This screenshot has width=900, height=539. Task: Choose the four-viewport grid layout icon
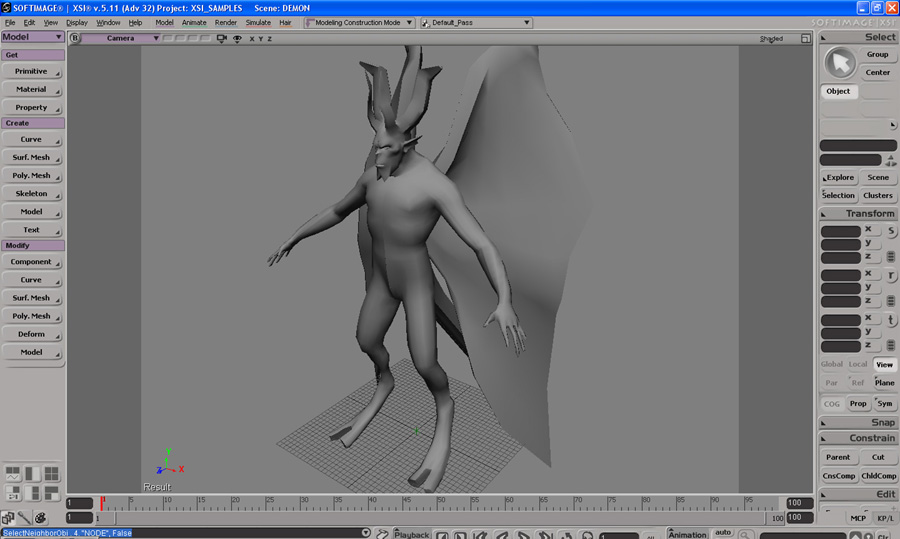pos(52,474)
